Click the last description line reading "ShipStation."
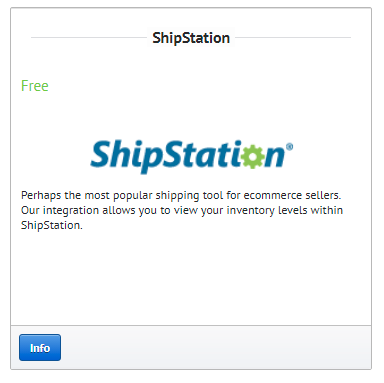Viewport: 384px width, 383px height. [x=52, y=225]
